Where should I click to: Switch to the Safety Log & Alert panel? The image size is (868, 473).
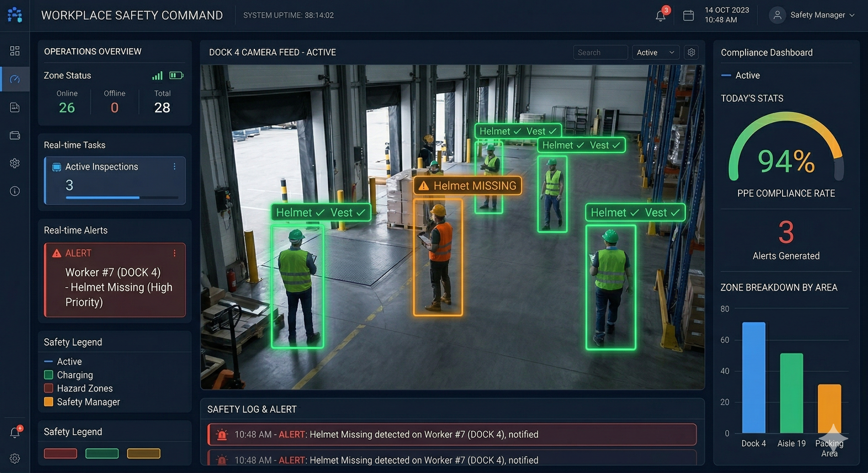252,409
